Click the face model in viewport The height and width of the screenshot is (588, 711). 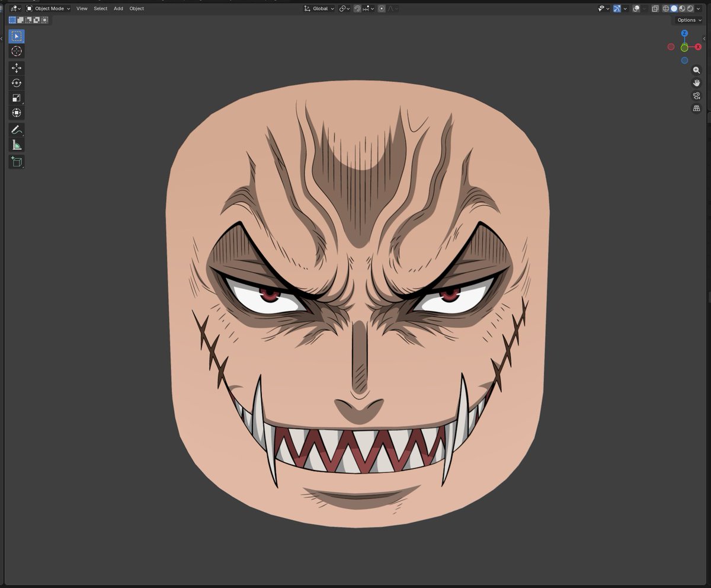358,304
